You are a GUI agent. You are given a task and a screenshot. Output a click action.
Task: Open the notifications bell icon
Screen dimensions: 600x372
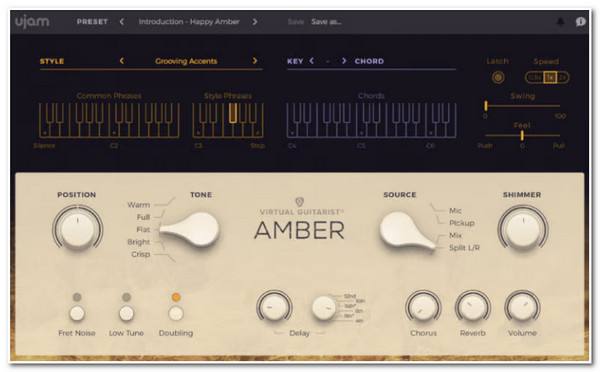560,22
